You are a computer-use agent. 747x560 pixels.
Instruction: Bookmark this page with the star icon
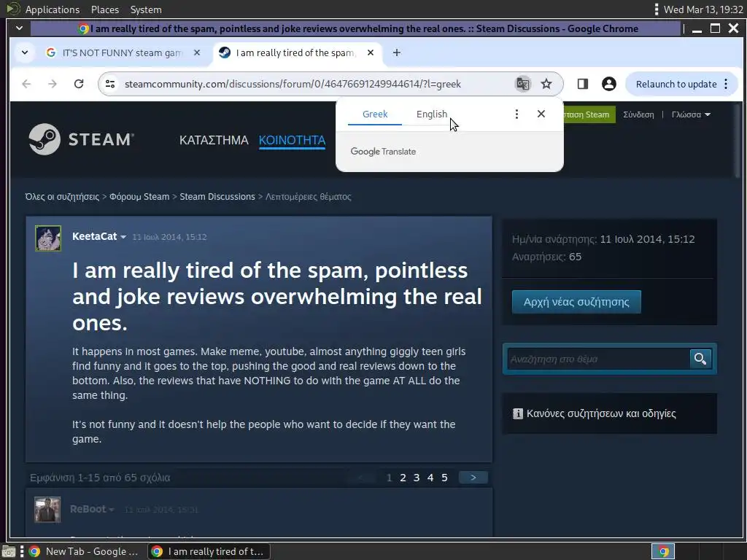coord(546,84)
